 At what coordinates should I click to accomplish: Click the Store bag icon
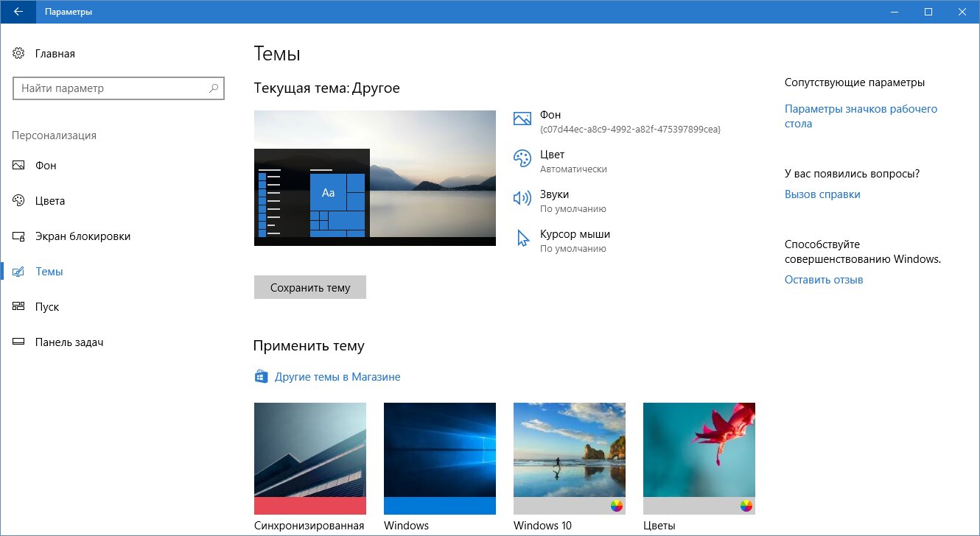click(x=260, y=377)
